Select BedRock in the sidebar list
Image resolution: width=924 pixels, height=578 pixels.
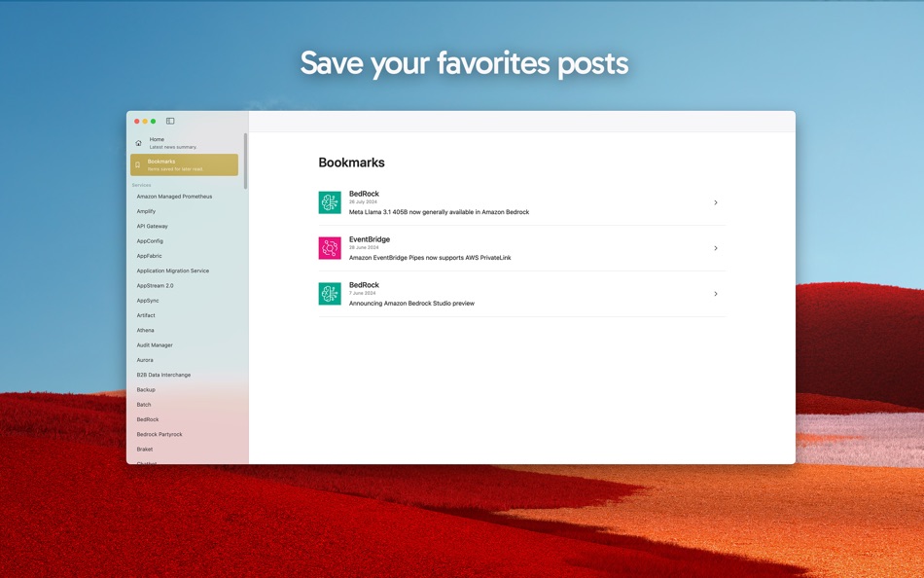point(147,419)
